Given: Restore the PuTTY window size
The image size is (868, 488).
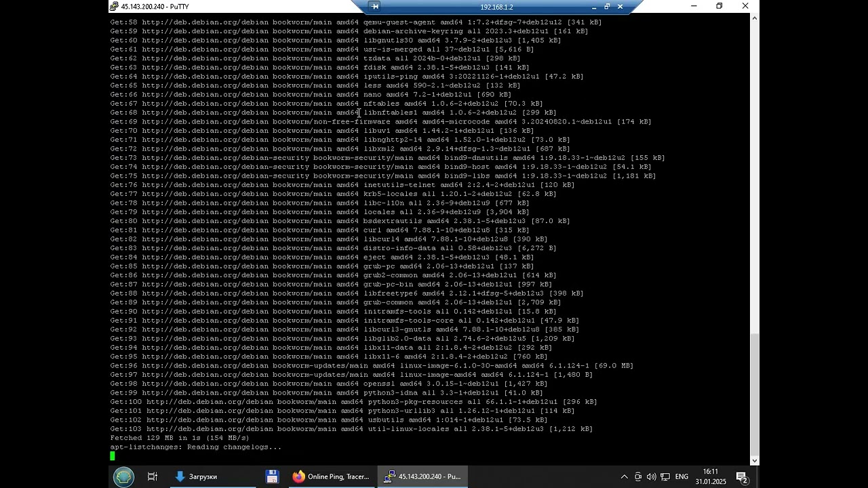Looking at the screenshot, I should [719, 6].
